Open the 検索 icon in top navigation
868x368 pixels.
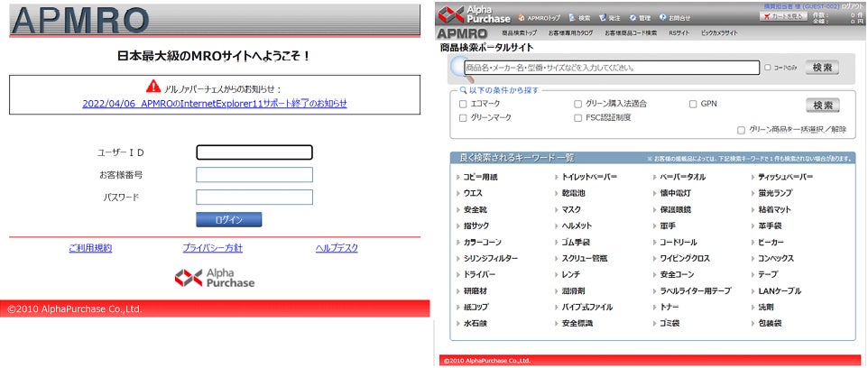click(572, 18)
